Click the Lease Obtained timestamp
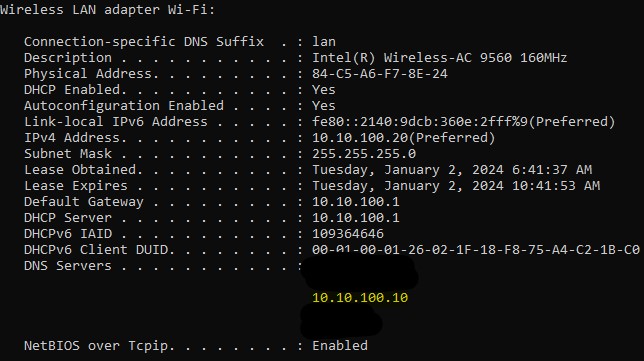Viewport: 644px width, 361px height. point(452,170)
